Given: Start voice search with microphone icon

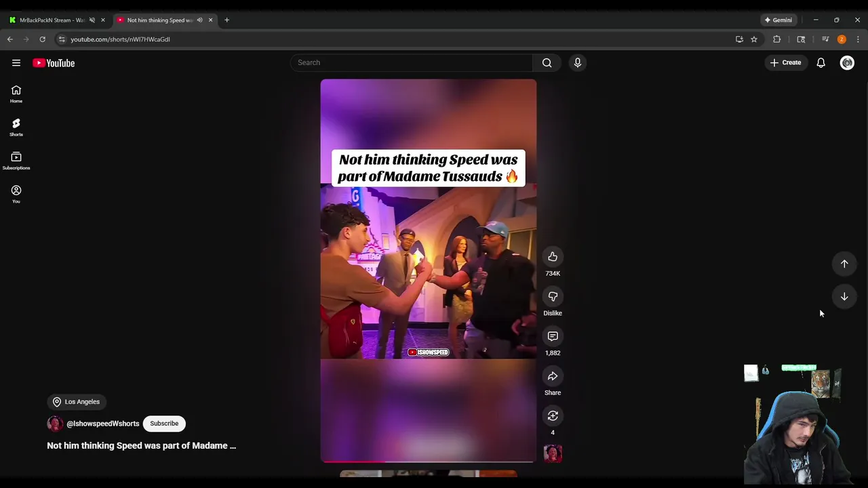Looking at the screenshot, I should coord(578,63).
